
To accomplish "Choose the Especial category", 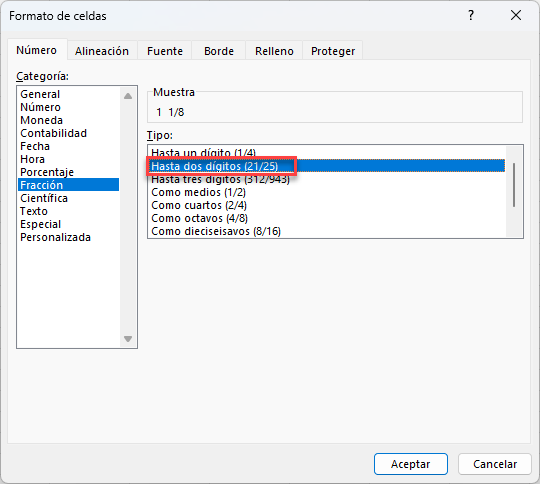I will [x=69, y=224].
